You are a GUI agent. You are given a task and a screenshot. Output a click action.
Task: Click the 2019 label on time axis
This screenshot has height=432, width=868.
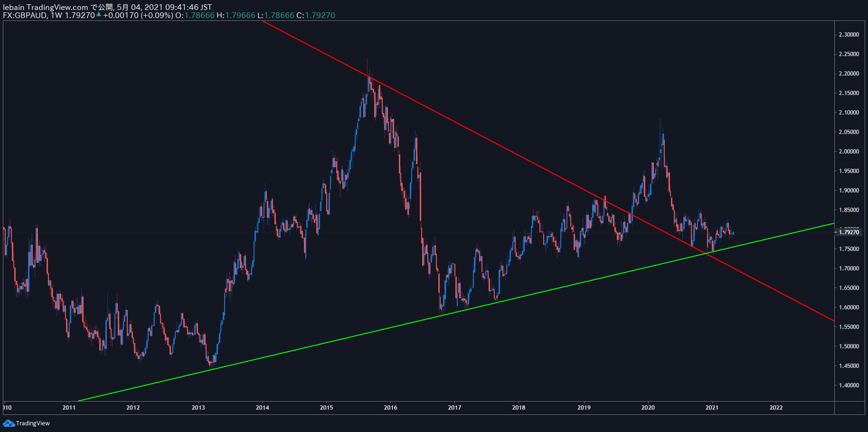pyautogui.click(x=584, y=408)
